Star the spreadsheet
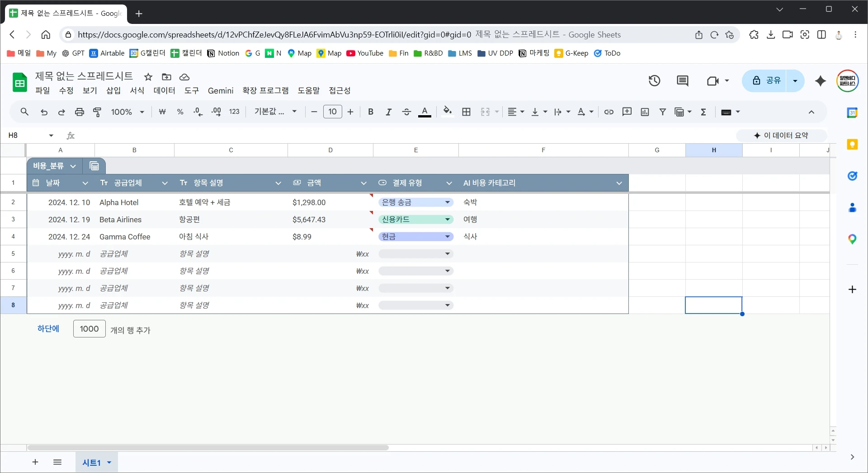The height and width of the screenshot is (473, 868). pyautogui.click(x=148, y=77)
